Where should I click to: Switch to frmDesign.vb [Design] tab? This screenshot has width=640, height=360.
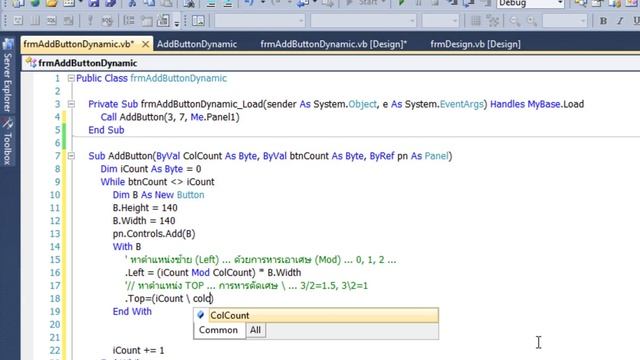pyautogui.click(x=475, y=44)
